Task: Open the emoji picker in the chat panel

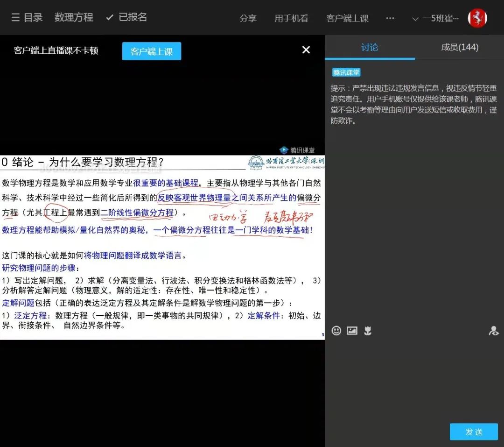Action: 336,331
